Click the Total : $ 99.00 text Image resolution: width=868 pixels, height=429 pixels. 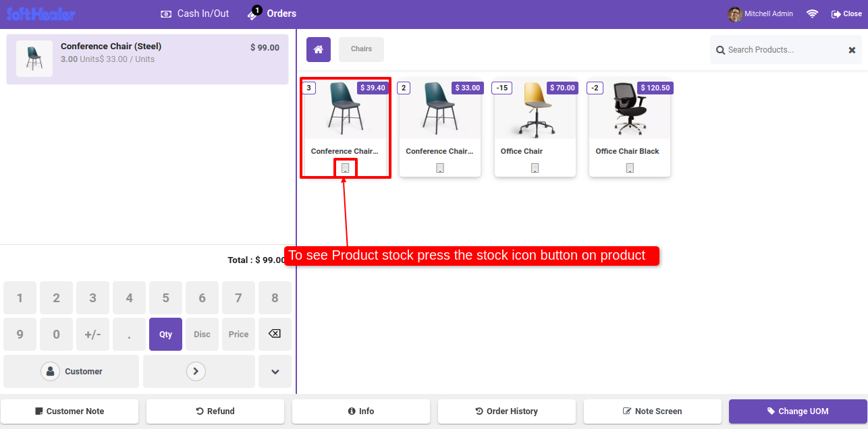pos(256,260)
